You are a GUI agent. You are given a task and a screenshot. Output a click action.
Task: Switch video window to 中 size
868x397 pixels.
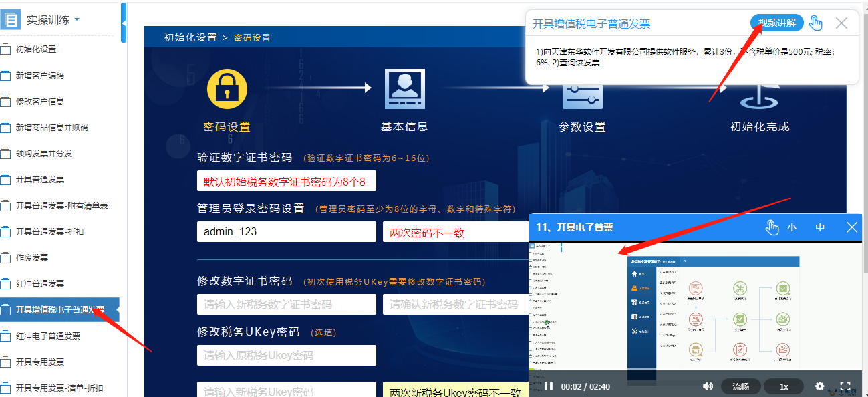(x=820, y=227)
